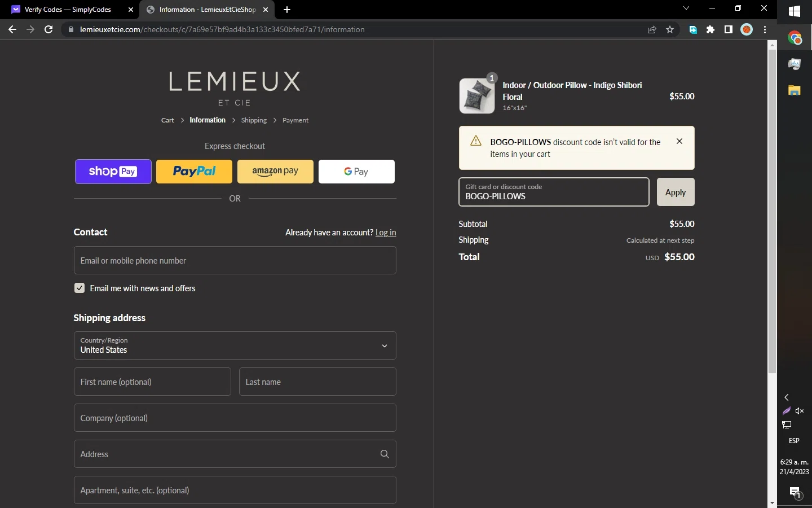812x508 pixels.
Task: Click the Indoor / Outdoor Pillow product title
Action: pyautogui.click(x=572, y=91)
